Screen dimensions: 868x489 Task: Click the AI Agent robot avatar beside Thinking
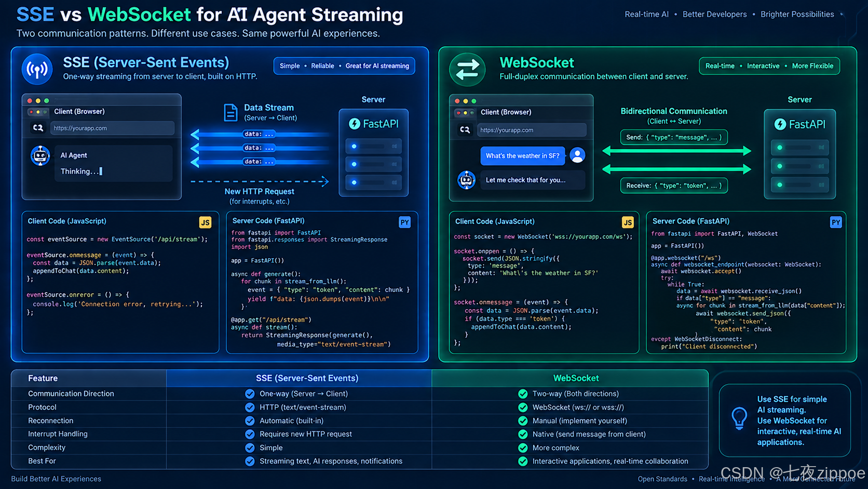(40, 155)
